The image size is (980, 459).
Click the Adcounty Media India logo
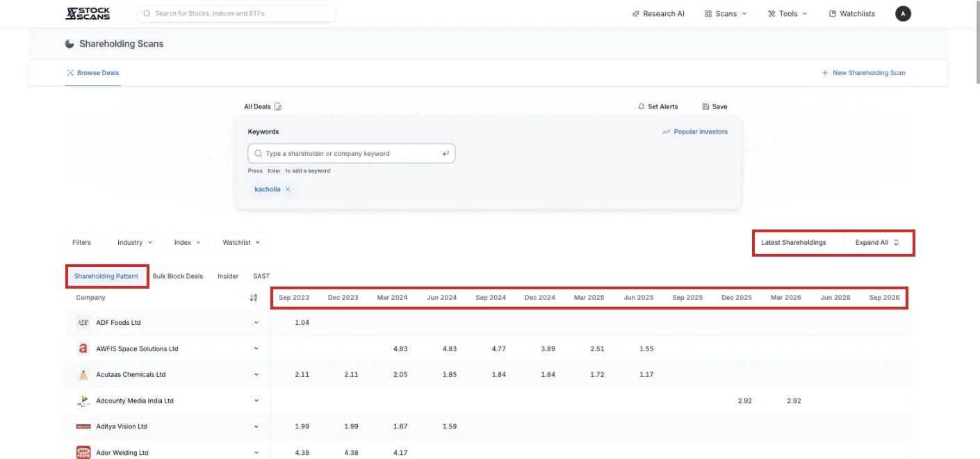tap(83, 401)
